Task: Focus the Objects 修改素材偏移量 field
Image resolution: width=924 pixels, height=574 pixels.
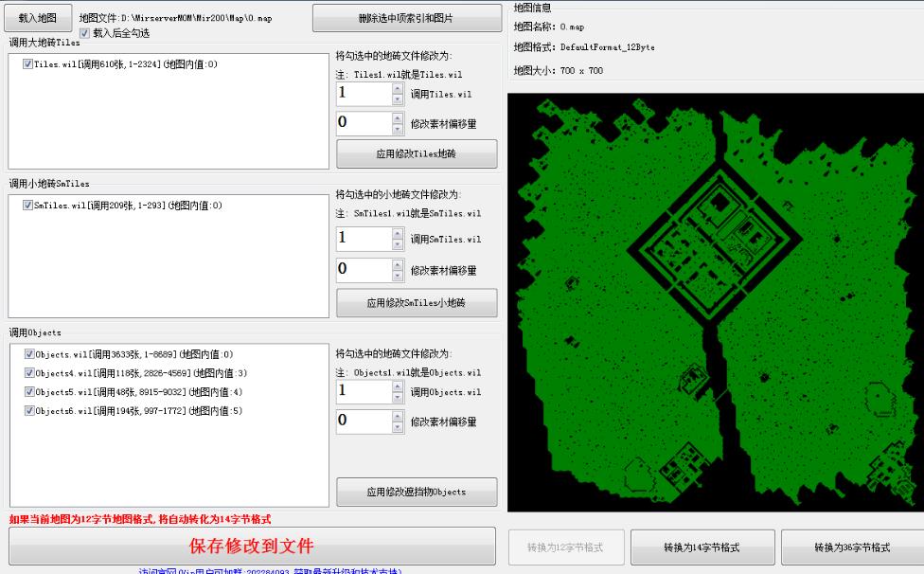Action: (x=364, y=422)
